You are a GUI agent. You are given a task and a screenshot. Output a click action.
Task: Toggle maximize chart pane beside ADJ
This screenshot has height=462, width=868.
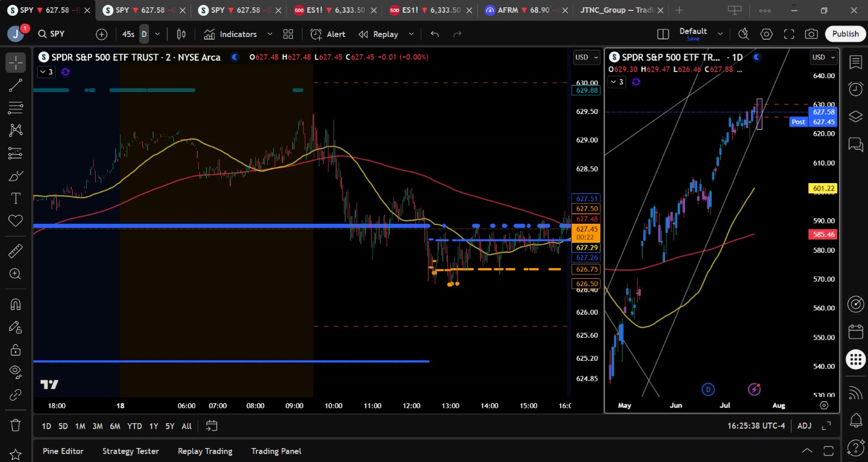click(x=827, y=426)
